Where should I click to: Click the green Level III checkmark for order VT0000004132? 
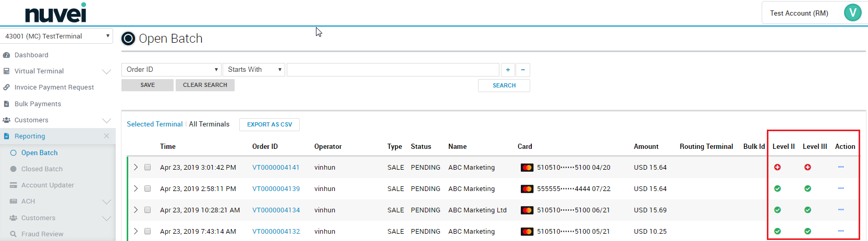point(808,231)
